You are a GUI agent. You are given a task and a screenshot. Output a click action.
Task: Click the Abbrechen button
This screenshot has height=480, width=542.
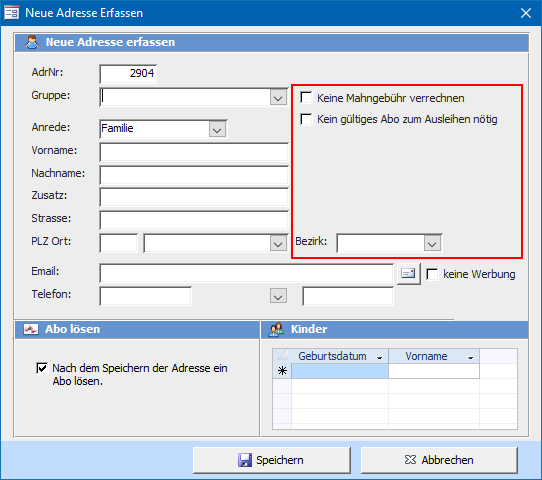(x=439, y=460)
